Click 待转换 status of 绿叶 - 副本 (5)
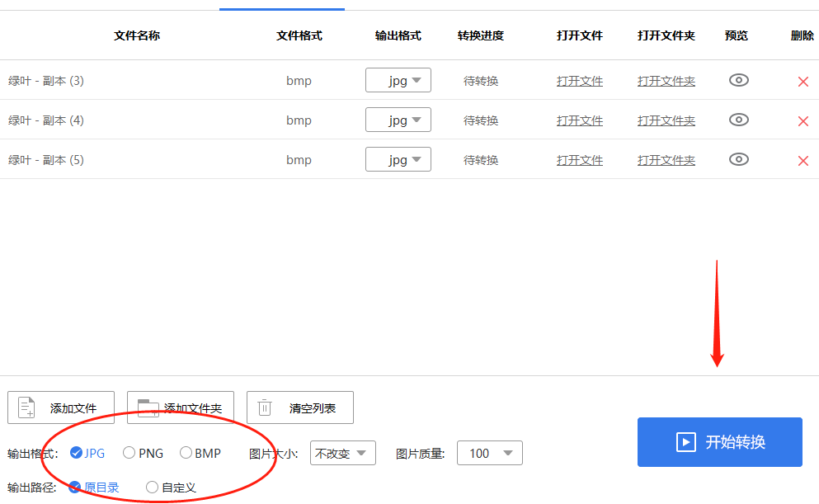The height and width of the screenshot is (504, 819). [x=481, y=160]
